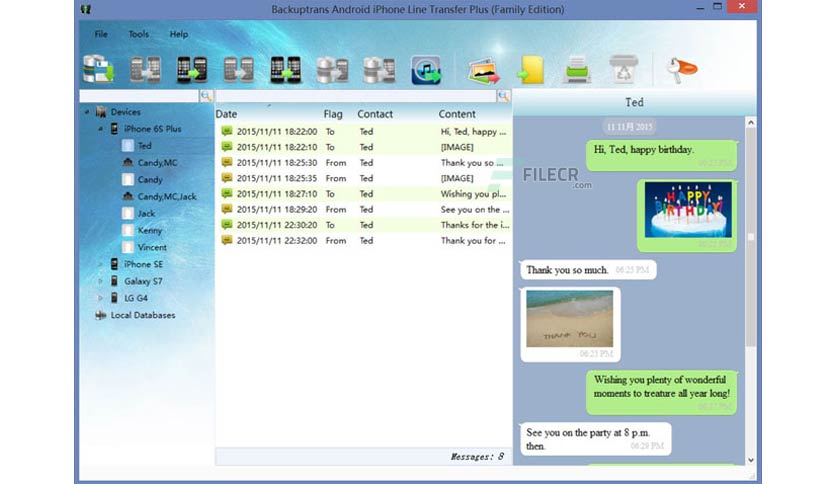Click the 'Messages: 8' status text

click(x=477, y=457)
